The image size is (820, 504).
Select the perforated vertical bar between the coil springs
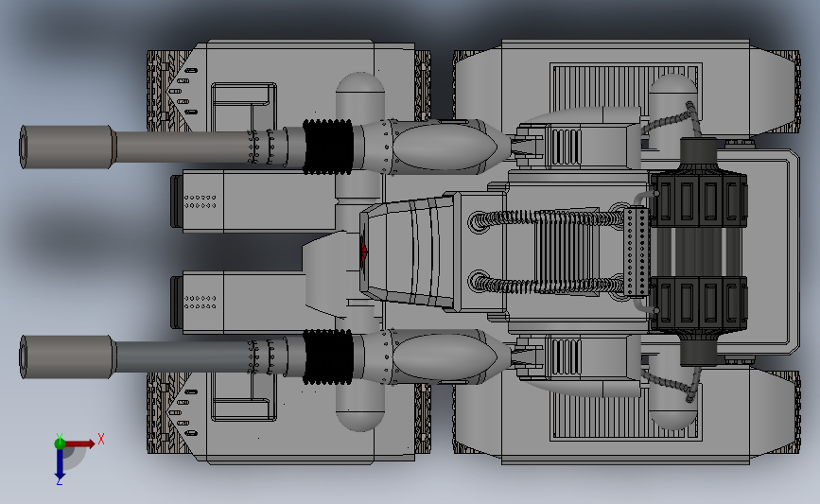pos(637,252)
